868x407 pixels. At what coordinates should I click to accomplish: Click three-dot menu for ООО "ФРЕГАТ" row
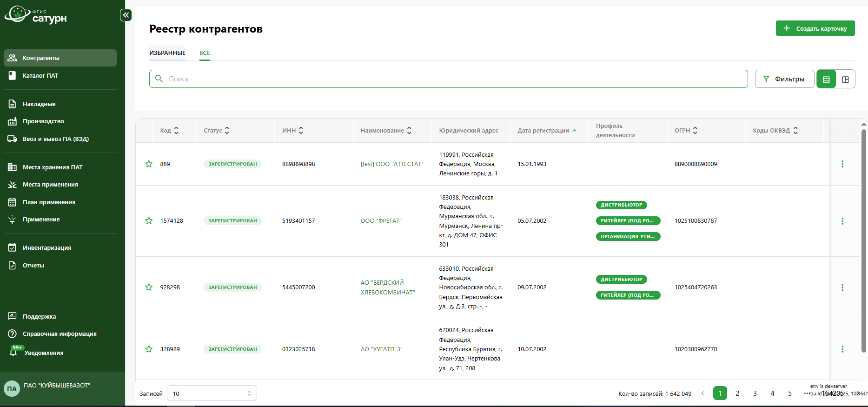842,221
